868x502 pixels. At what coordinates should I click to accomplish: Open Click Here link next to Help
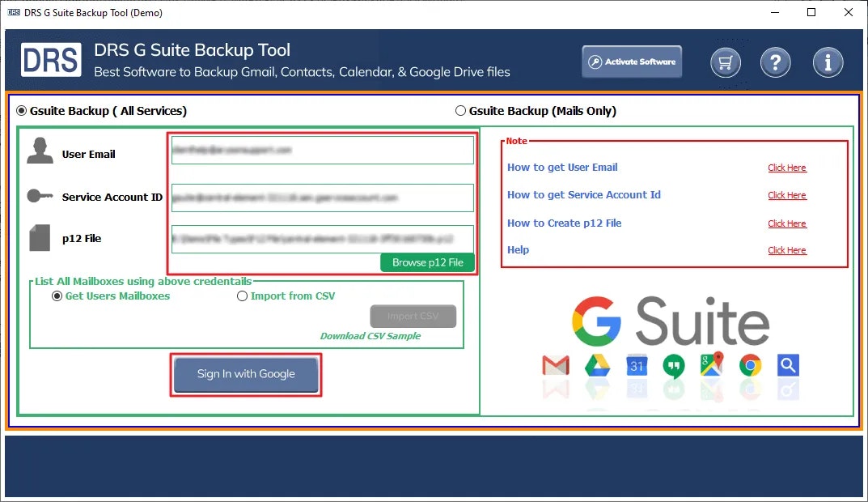pyautogui.click(x=786, y=250)
